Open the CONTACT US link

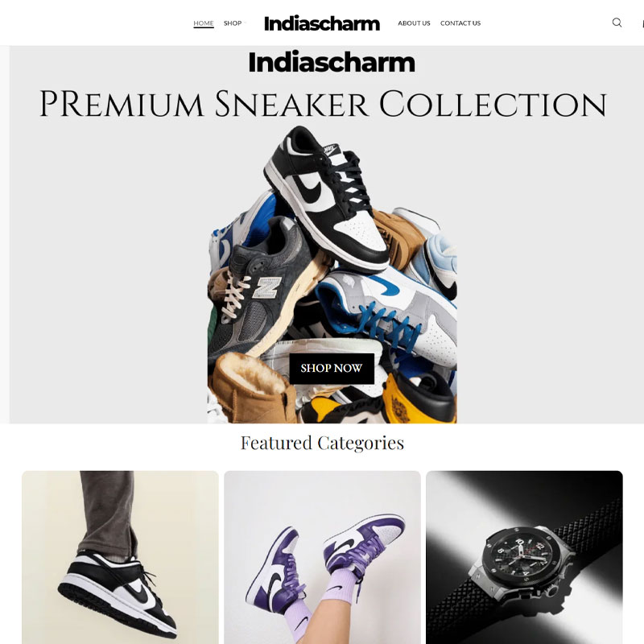(x=460, y=23)
